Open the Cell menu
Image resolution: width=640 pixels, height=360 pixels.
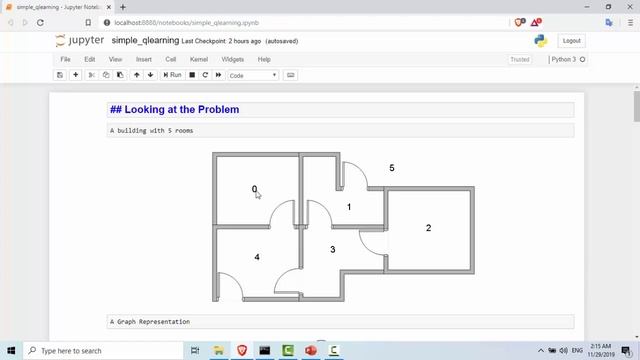point(171,60)
